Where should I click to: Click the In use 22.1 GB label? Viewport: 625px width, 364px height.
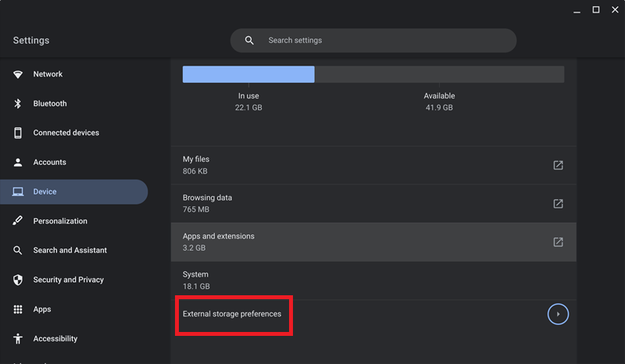tap(248, 102)
